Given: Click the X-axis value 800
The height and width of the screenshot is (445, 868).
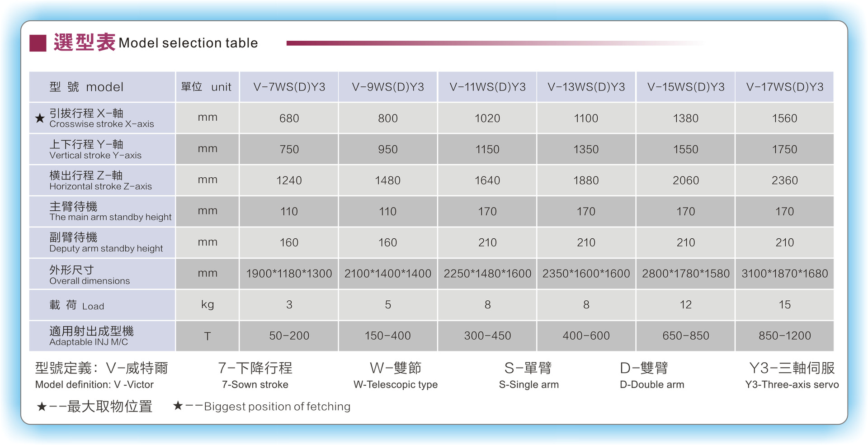Looking at the screenshot, I should click(x=388, y=118).
